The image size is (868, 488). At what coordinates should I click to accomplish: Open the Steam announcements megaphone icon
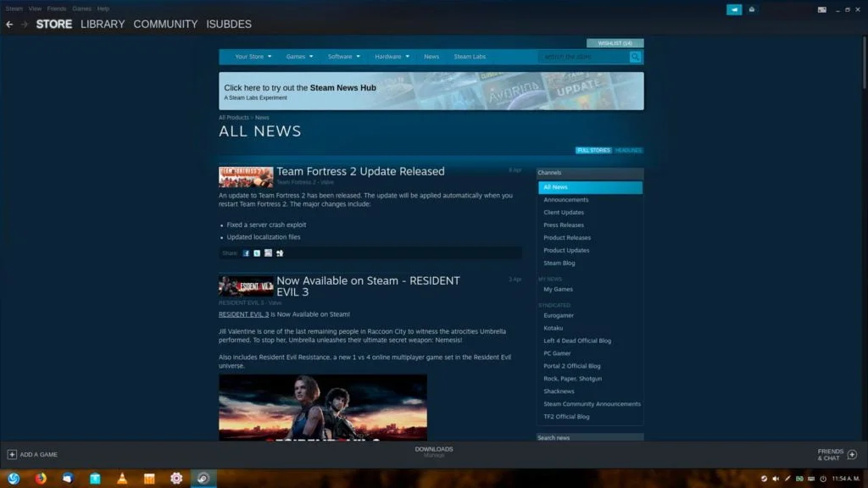(x=734, y=9)
